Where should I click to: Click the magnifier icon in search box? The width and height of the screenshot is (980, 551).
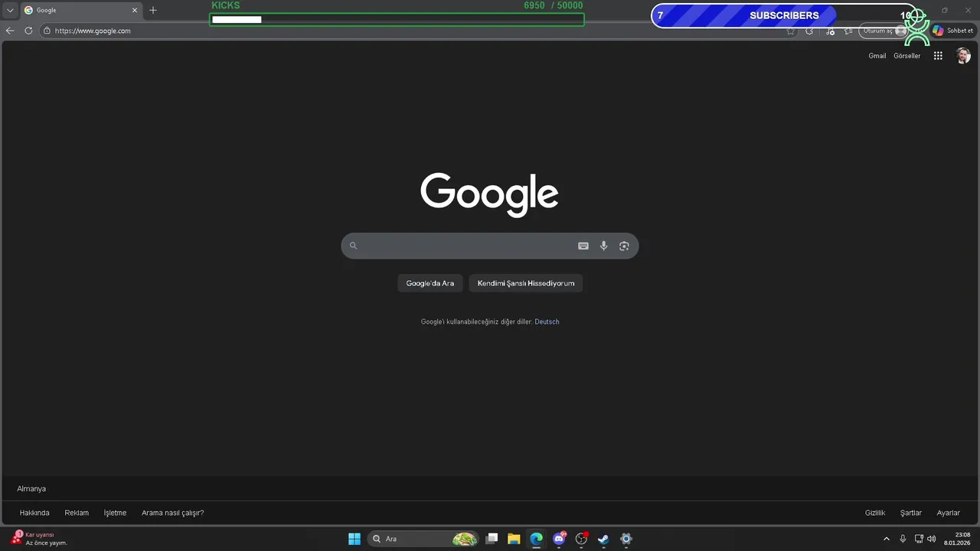[353, 246]
